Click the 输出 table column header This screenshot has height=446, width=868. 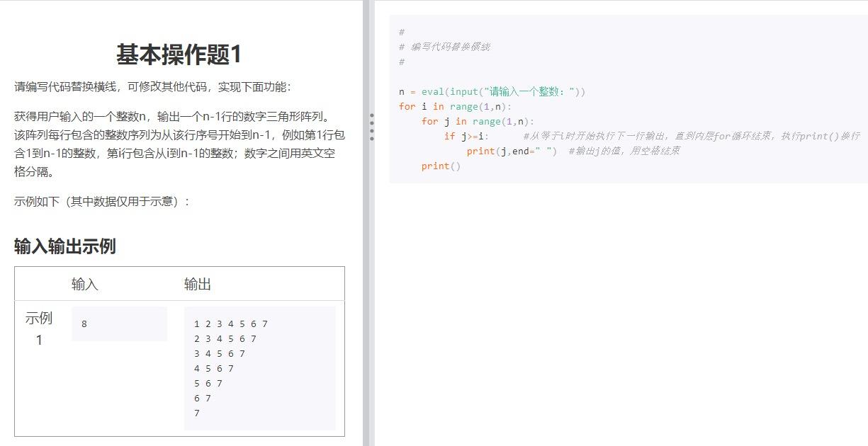click(198, 284)
